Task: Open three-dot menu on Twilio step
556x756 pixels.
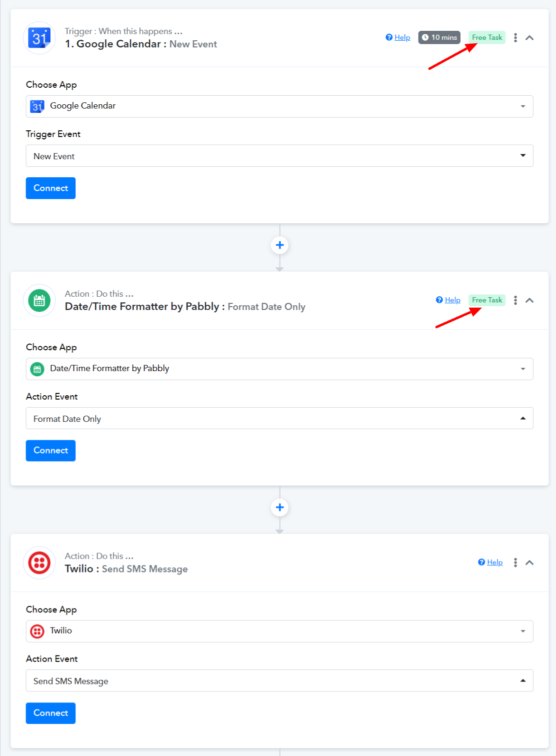Action: point(515,563)
